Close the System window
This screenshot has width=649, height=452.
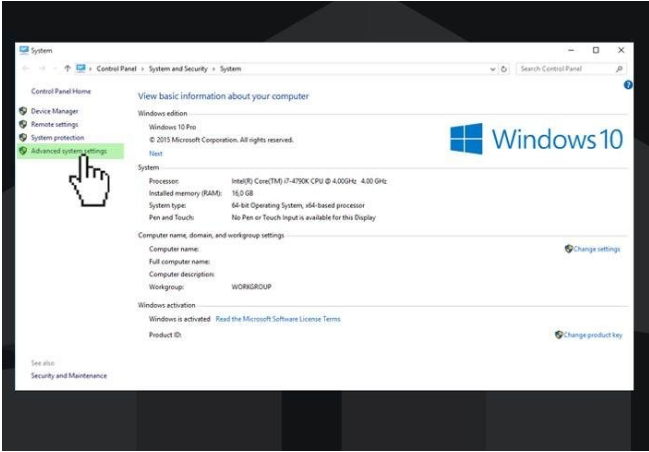click(x=621, y=50)
